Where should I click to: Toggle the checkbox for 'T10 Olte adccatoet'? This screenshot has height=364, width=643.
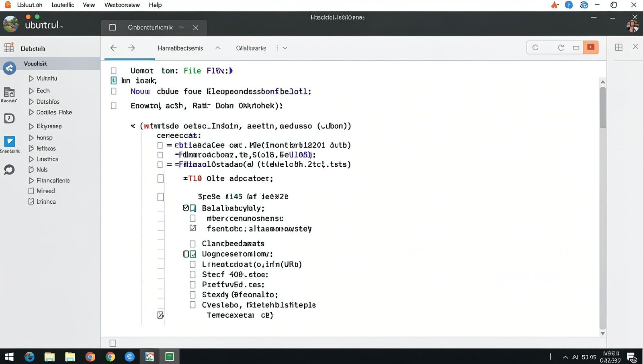point(161,178)
